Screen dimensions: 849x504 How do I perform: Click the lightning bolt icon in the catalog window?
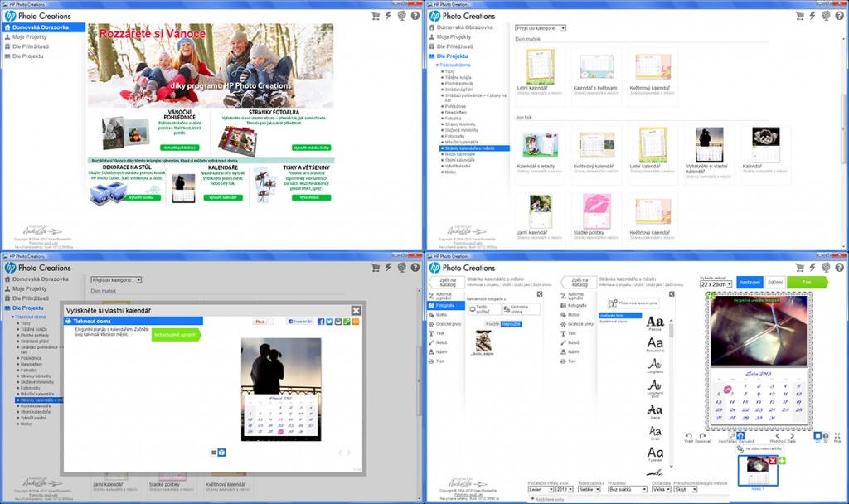[813, 17]
